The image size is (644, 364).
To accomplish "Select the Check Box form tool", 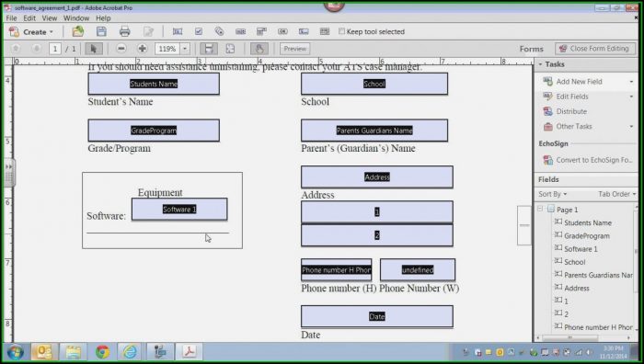I will (x=199, y=31).
